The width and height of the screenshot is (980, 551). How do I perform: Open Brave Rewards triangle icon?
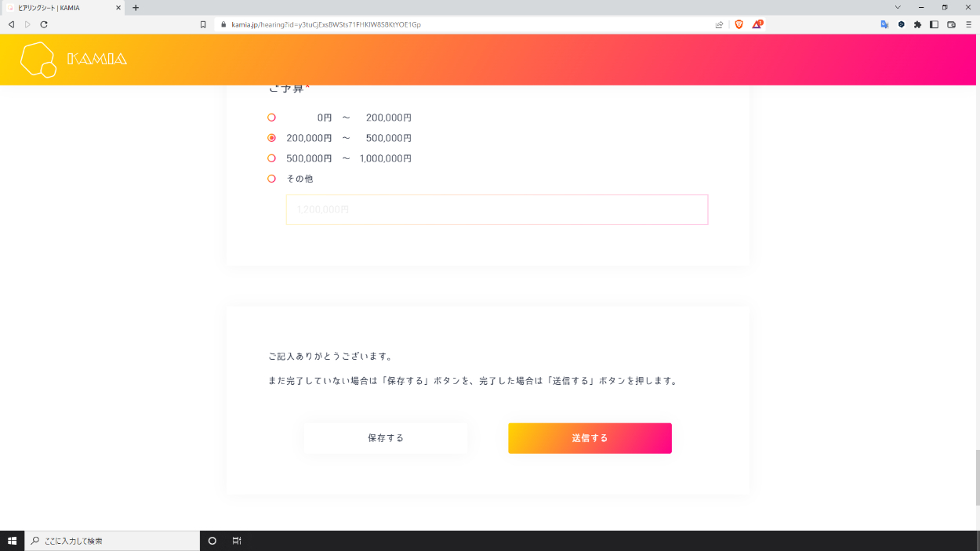757,24
